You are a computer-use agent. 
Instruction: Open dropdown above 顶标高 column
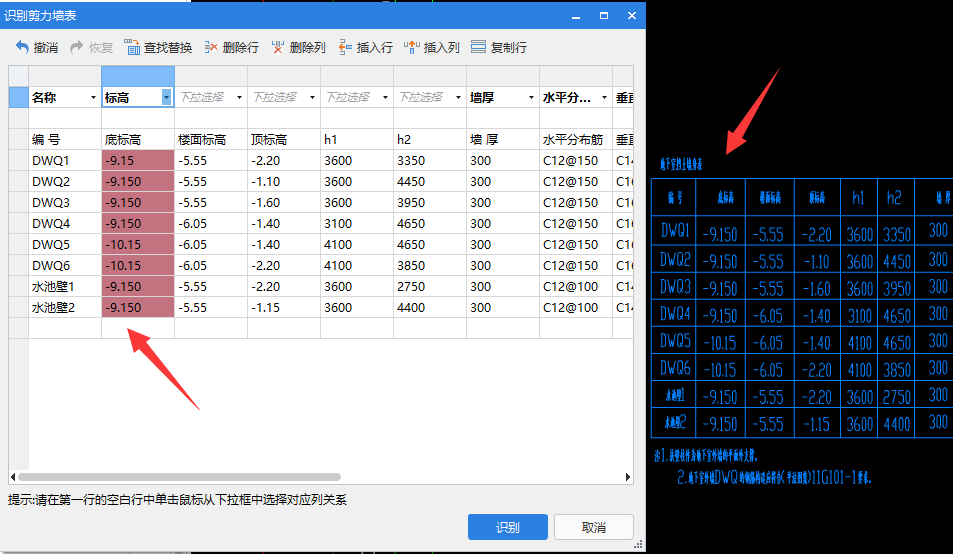pyautogui.click(x=312, y=97)
